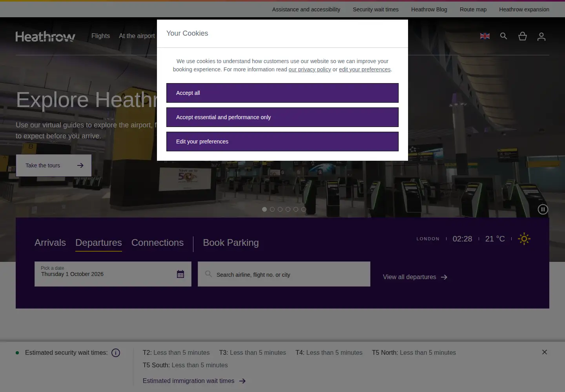
Task: Click the arrow beside View all departures
Action: (444, 277)
